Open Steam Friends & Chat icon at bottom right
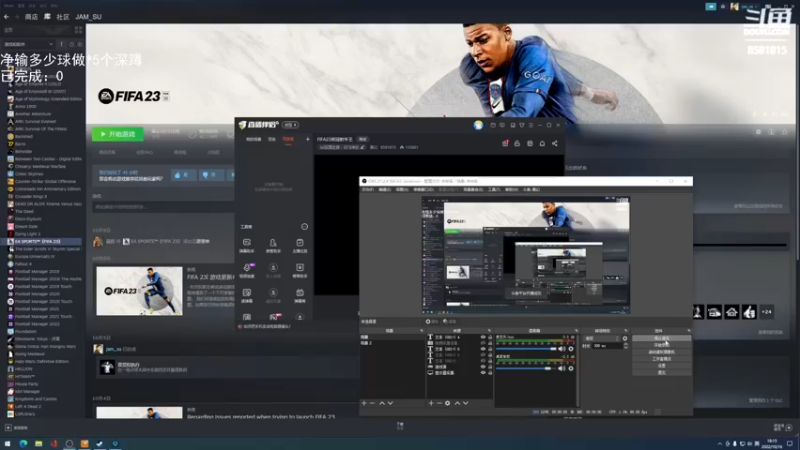The width and height of the screenshot is (800, 450). coord(789,428)
